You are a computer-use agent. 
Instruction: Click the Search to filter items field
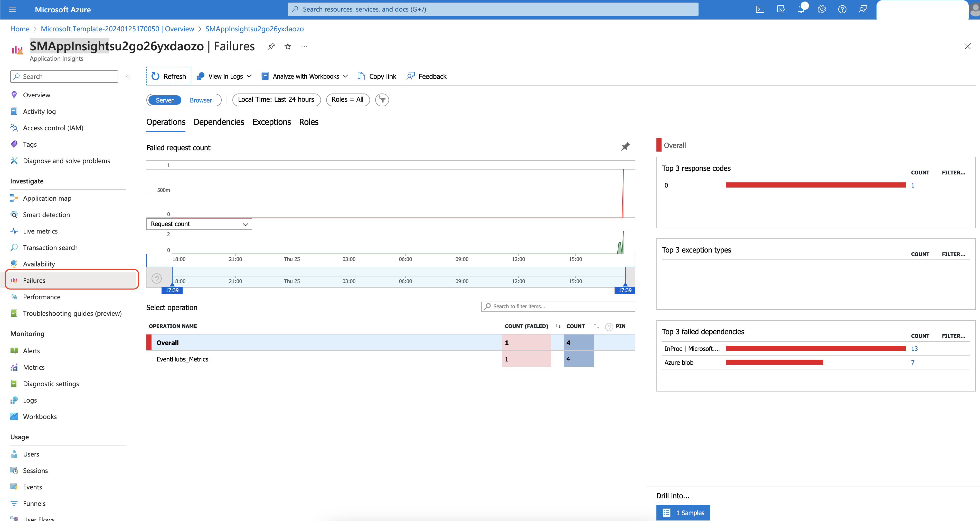558,306
